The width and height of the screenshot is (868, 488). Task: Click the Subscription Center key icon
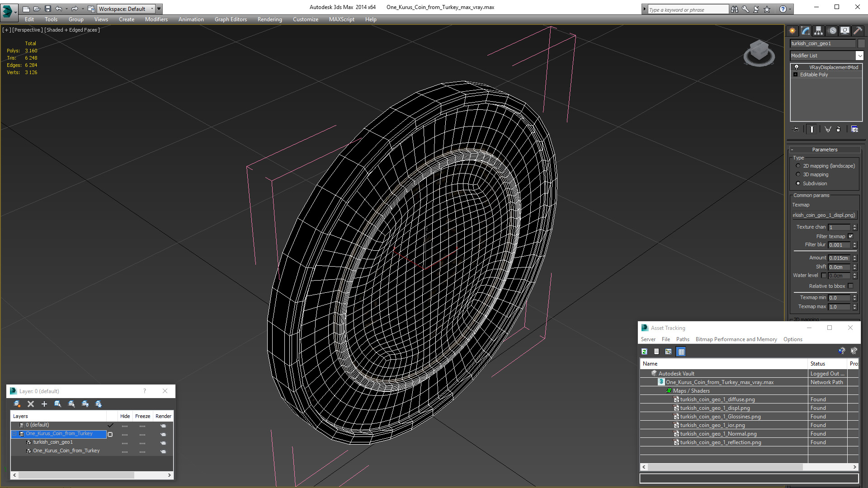(x=745, y=9)
